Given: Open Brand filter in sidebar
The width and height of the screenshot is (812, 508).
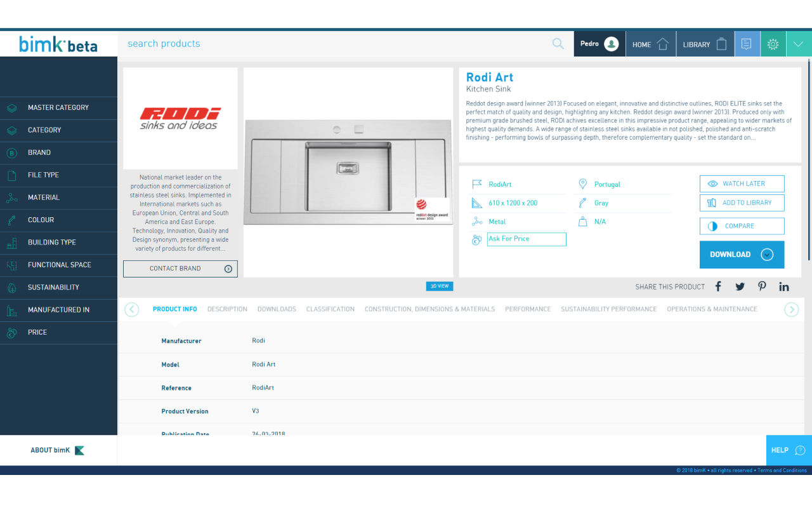Looking at the screenshot, I should [58, 153].
